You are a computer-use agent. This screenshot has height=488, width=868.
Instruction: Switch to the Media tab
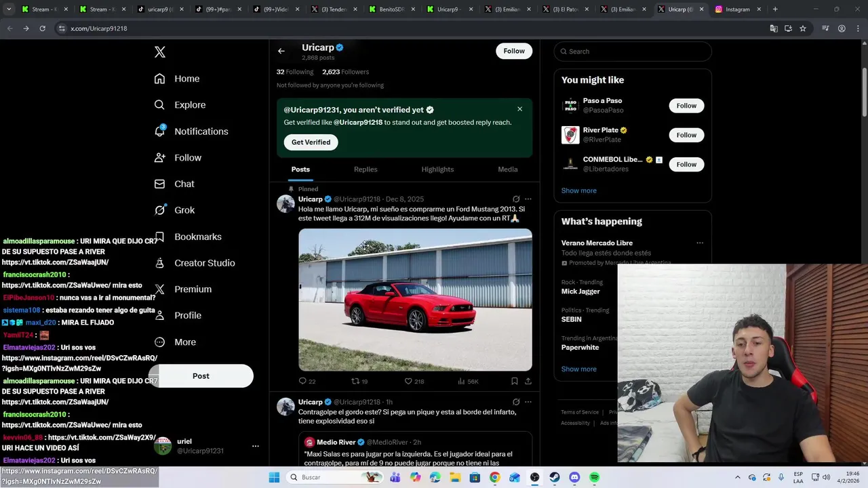point(508,169)
